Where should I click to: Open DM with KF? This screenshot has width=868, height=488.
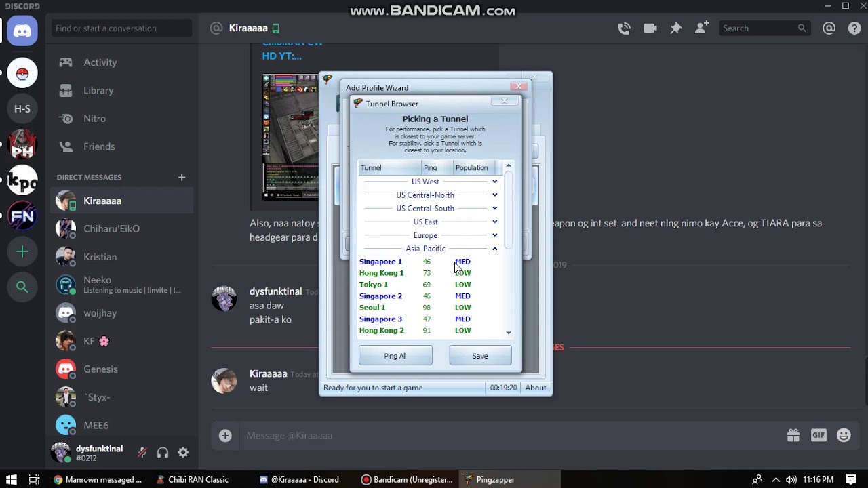tap(122, 342)
